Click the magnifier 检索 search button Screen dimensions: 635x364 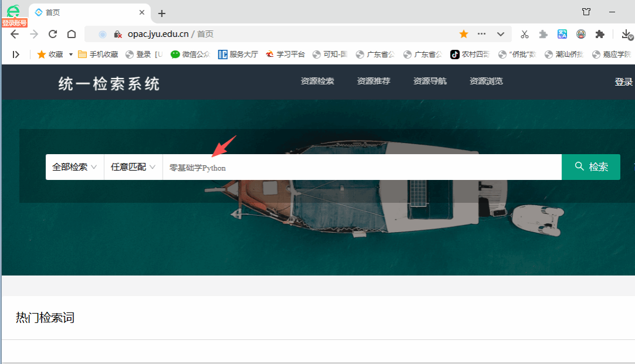(591, 167)
